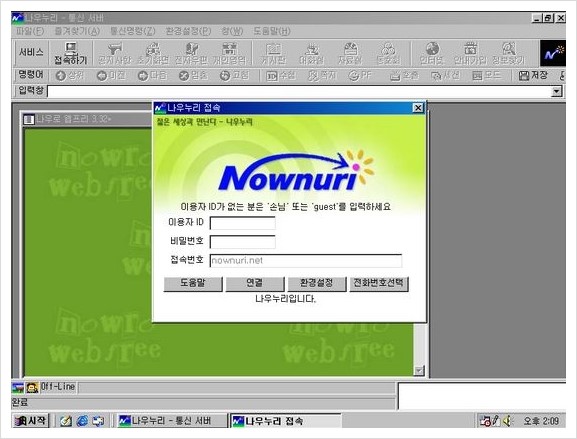Open the 도움말(H) help menu

click(x=272, y=31)
